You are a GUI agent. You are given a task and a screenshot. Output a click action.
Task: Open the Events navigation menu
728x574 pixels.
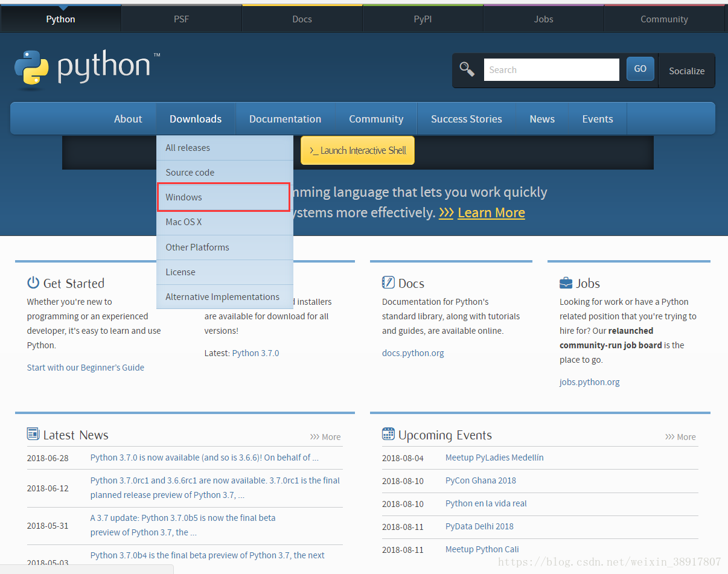598,119
